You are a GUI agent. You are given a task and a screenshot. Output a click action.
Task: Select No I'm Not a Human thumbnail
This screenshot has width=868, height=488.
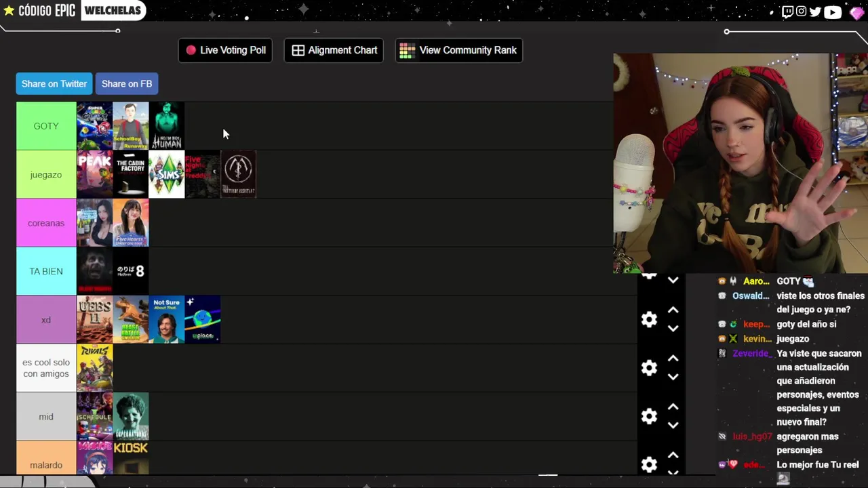[x=166, y=126]
